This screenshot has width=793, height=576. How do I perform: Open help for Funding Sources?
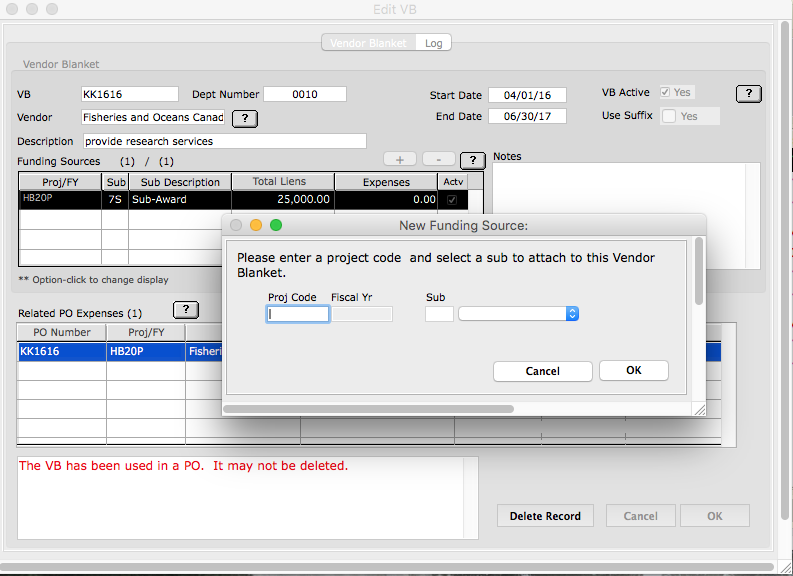pyautogui.click(x=472, y=160)
